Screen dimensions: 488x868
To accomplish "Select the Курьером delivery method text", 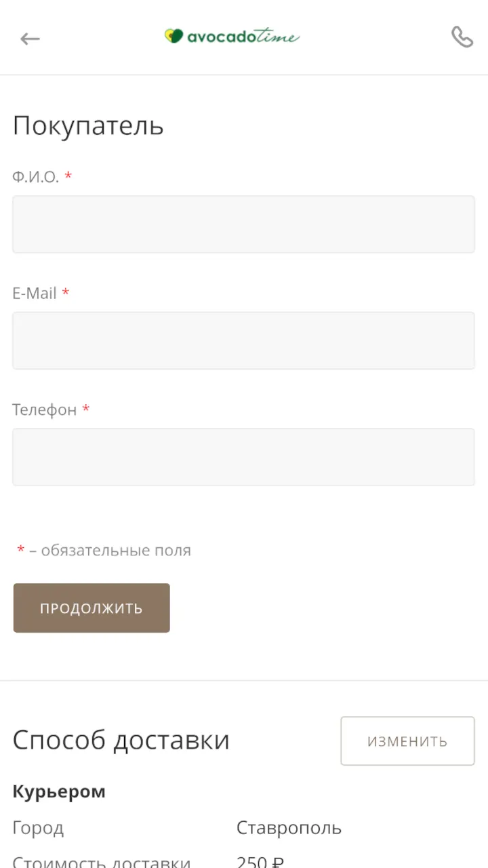I will point(59,791).
